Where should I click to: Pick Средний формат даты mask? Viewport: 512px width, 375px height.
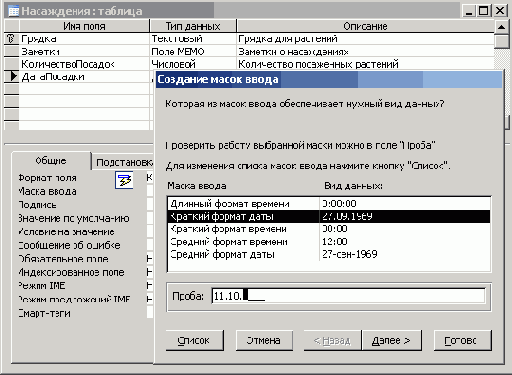(329, 254)
